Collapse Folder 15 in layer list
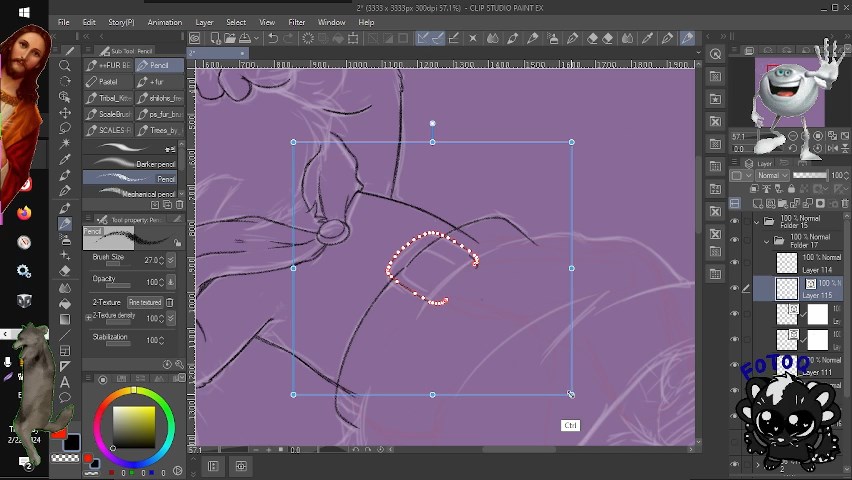852x480 pixels. pyautogui.click(x=757, y=221)
